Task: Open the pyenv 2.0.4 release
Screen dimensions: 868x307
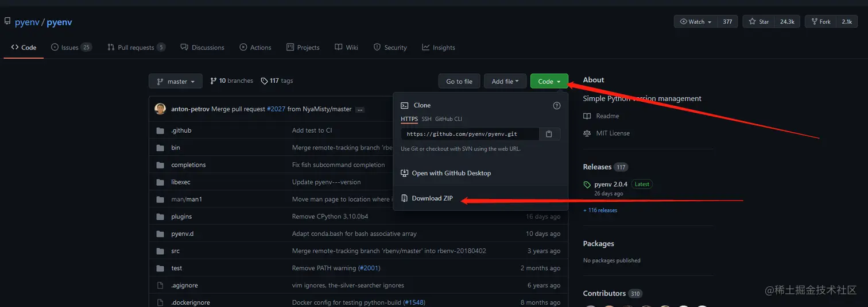Action: pos(611,185)
